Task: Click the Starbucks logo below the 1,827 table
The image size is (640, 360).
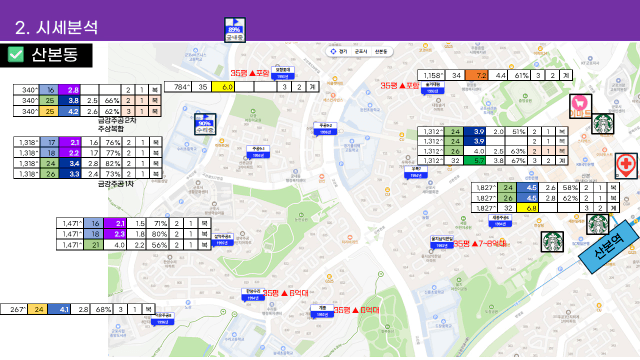Action: pos(598,224)
